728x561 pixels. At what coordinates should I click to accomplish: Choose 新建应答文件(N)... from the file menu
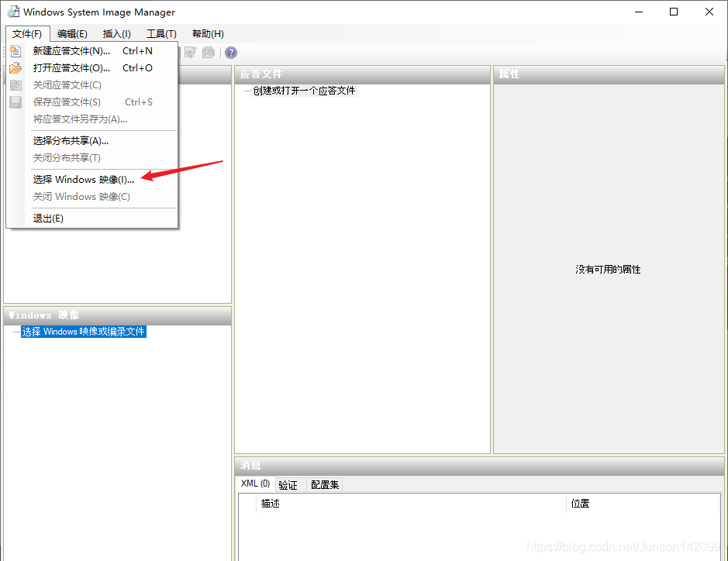(92, 51)
